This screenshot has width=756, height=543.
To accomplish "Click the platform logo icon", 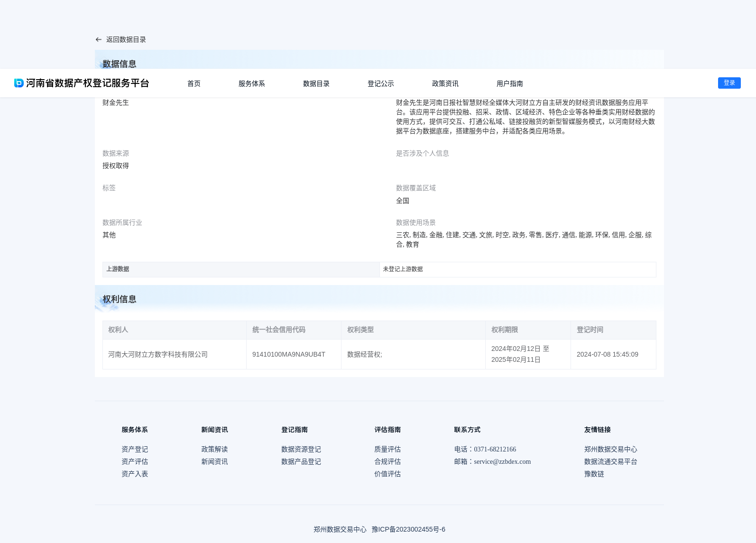I will point(19,83).
